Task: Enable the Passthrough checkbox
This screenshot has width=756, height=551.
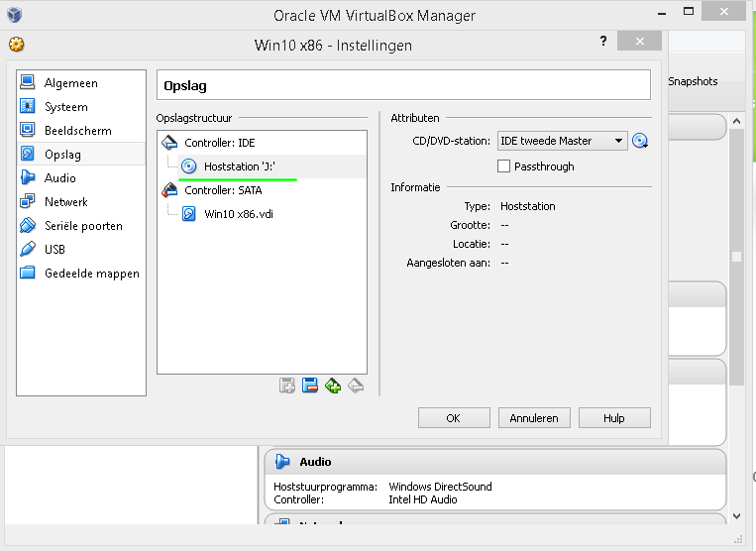Action: [504, 166]
